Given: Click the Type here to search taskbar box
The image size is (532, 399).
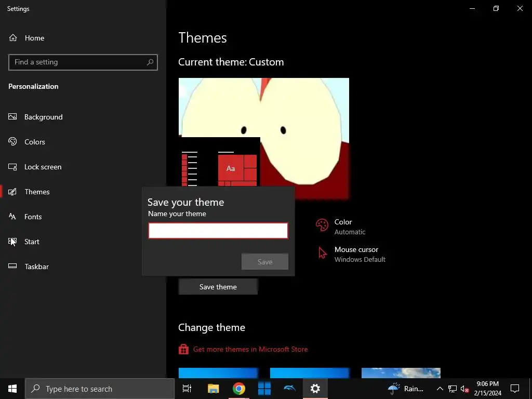Looking at the screenshot, I should coord(99,389).
